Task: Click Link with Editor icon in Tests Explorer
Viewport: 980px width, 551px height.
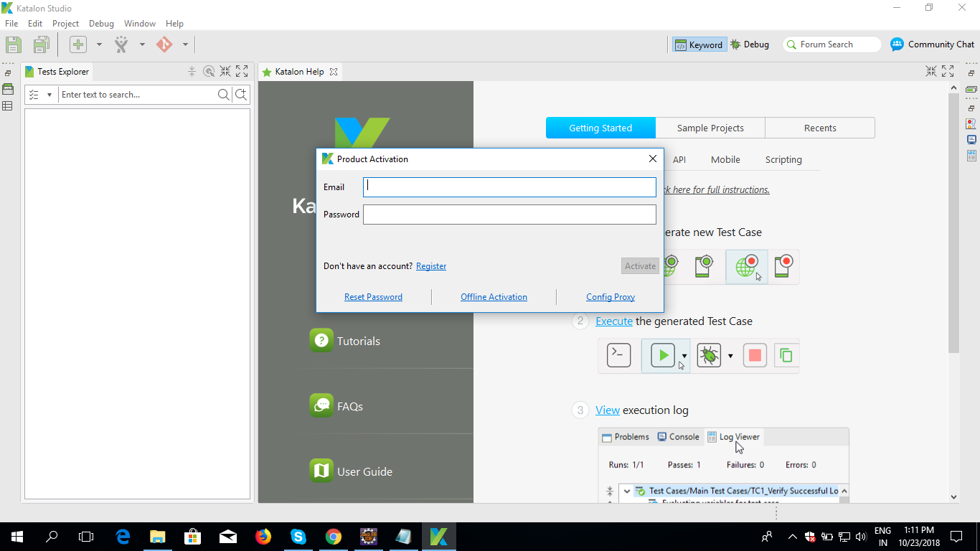Action: (x=209, y=72)
